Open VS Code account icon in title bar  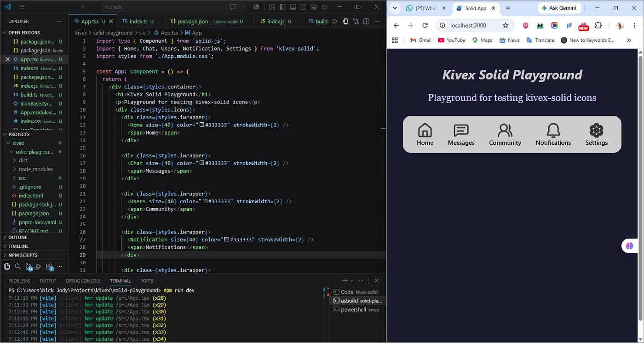click(314, 7)
